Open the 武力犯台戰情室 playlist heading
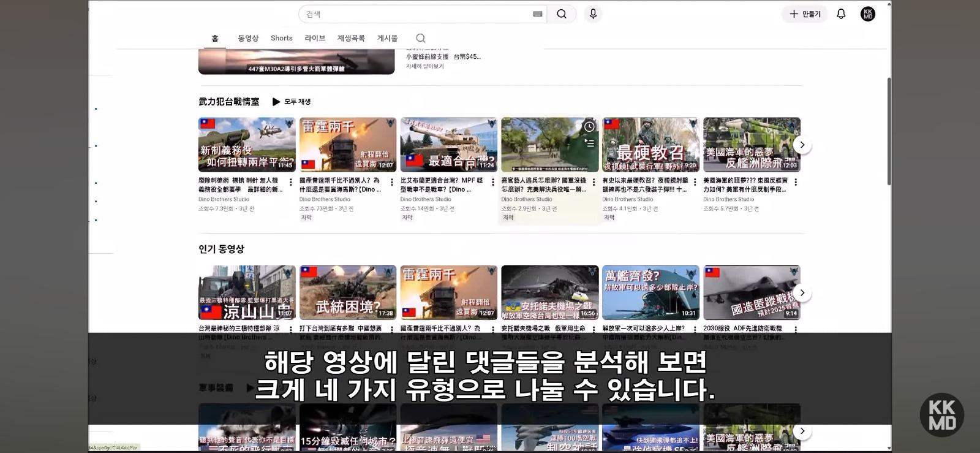The image size is (980, 453). pyautogui.click(x=229, y=102)
